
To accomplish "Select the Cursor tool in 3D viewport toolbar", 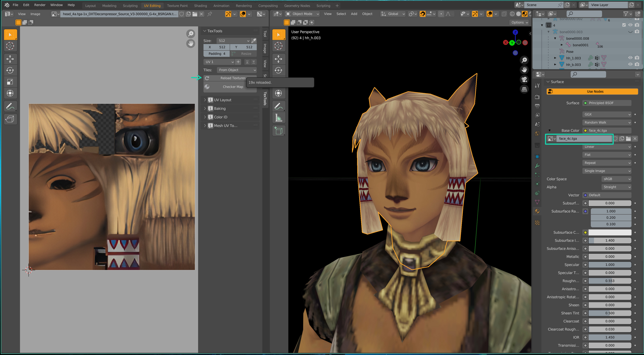I will pyautogui.click(x=278, y=46).
